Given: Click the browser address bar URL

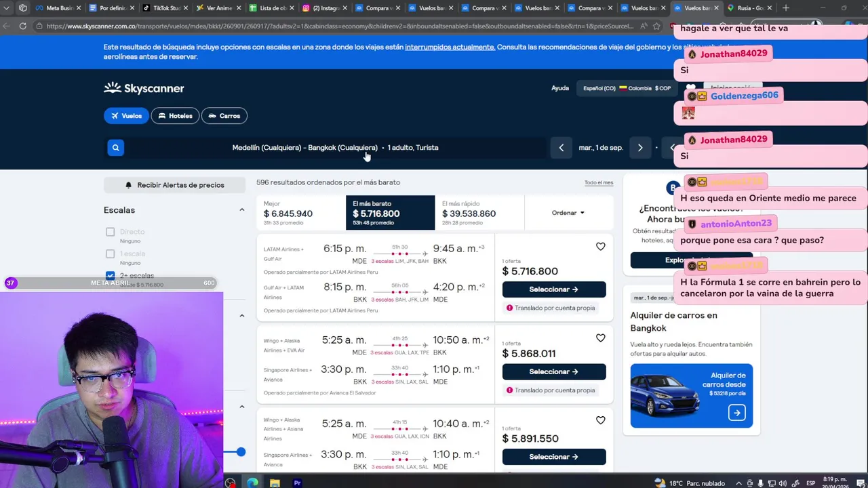Looking at the screenshot, I should coord(339,26).
